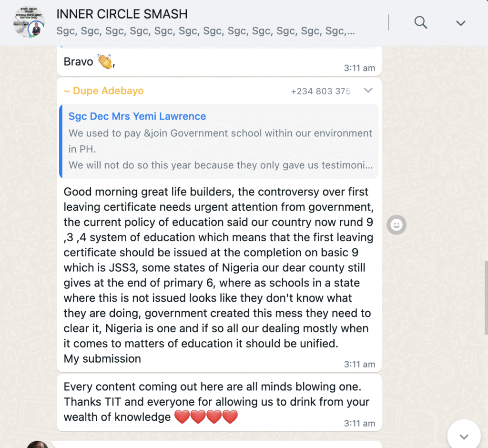The width and height of the screenshot is (488, 448).
Task: Click the long 'Good morning great life builders' message
Action: [219, 275]
